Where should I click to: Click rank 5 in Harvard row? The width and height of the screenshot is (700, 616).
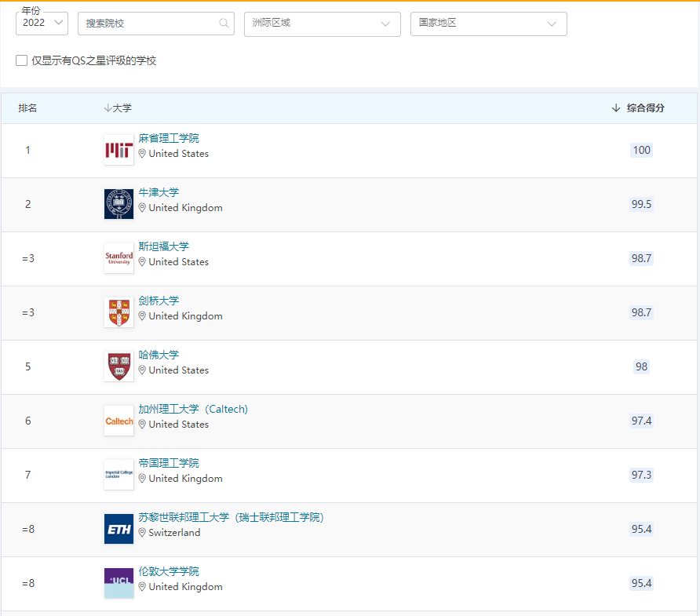(27, 366)
